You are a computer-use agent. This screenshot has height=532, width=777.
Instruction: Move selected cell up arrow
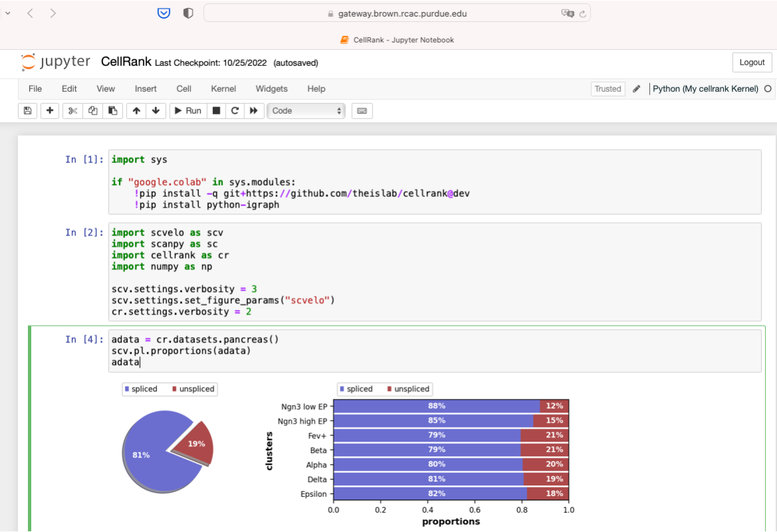pos(136,111)
